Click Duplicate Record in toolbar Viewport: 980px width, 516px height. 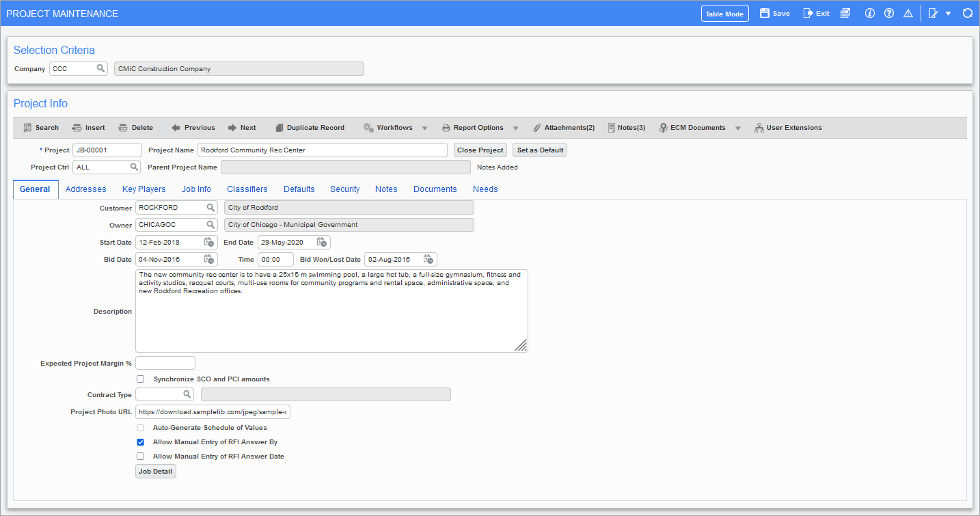click(x=310, y=128)
